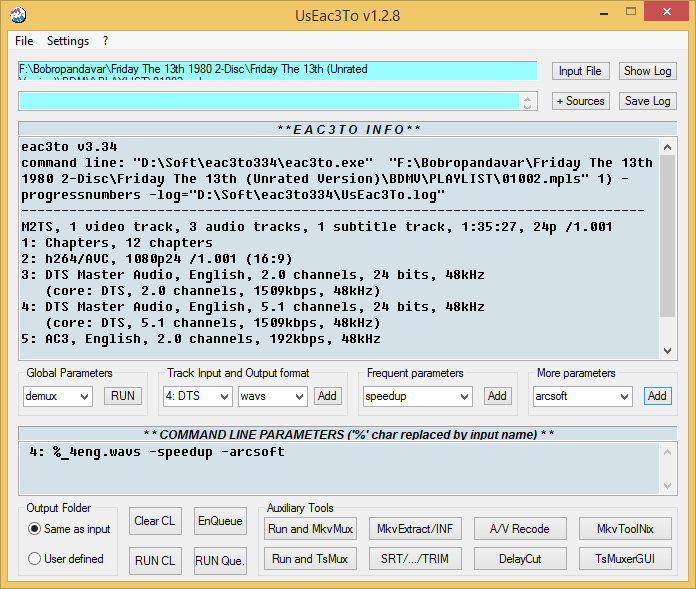The height and width of the screenshot is (589, 696).
Task: Open the ? help menu
Action: coord(105,41)
